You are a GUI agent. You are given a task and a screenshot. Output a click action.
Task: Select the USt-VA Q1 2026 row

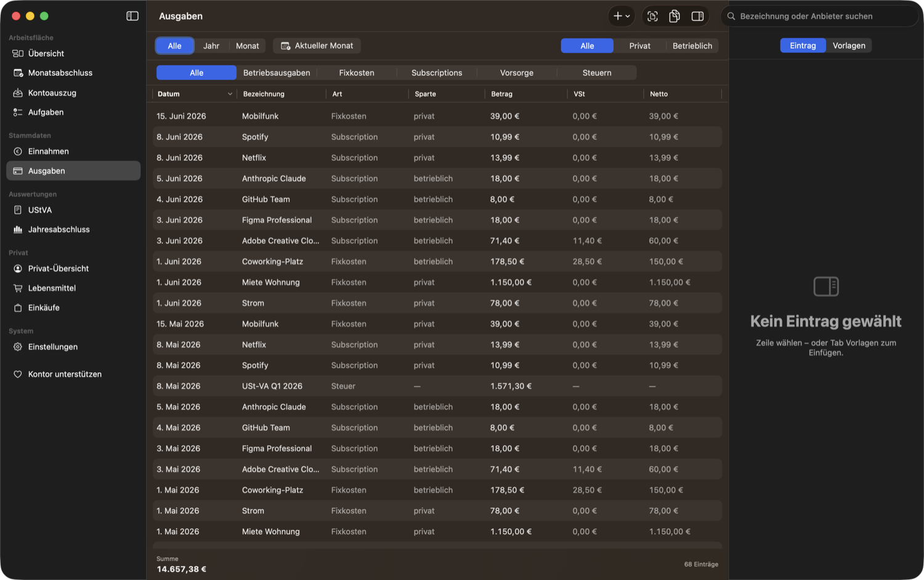tap(437, 386)
